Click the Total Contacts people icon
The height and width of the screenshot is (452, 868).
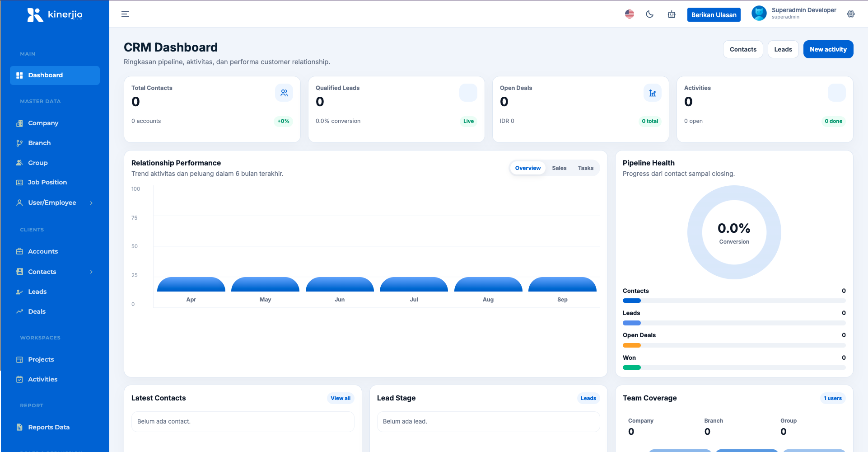[x=284, y=93]
